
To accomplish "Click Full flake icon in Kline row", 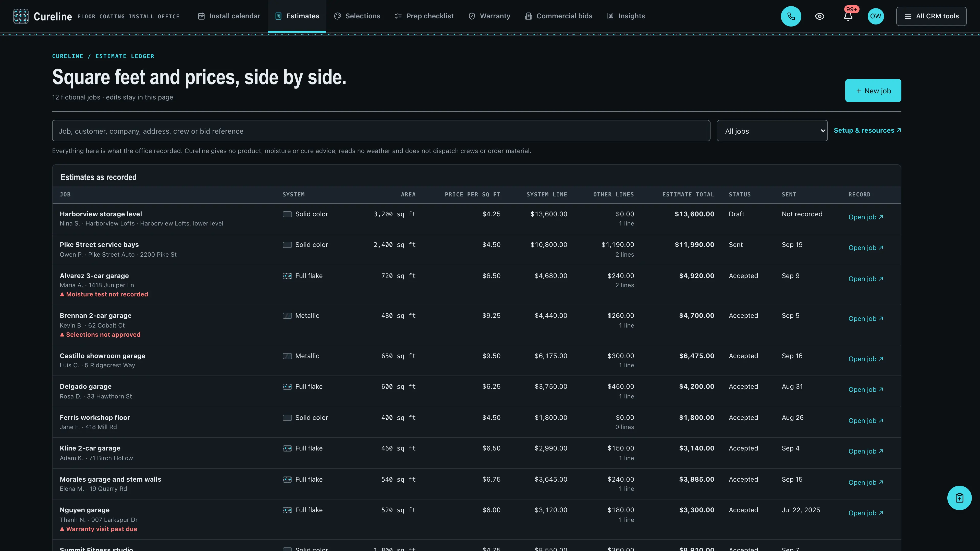I will [287, 448].
